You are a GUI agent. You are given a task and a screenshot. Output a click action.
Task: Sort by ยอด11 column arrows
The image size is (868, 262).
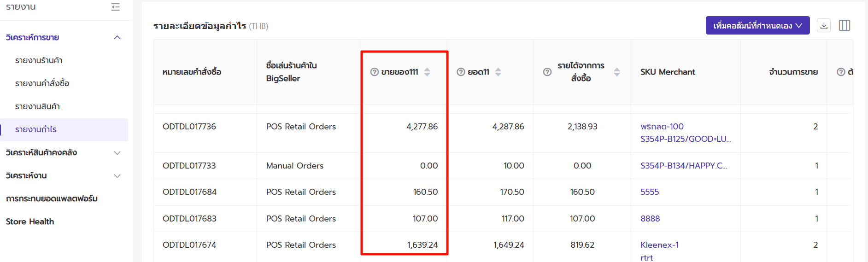click(x=498, y=72)
